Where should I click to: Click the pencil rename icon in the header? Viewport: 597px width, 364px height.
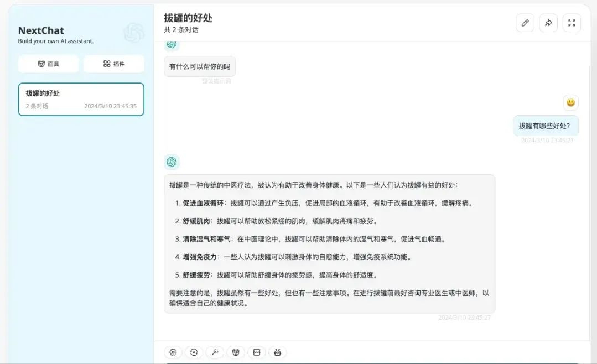click(x=525, y=23)
